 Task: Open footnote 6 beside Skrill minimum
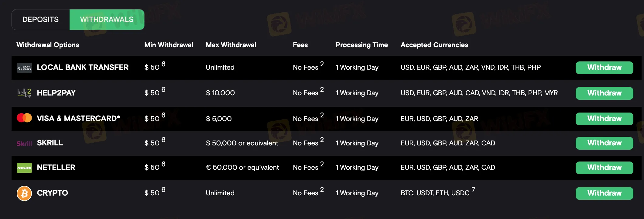pyautogui.click(x=163, y=140)
